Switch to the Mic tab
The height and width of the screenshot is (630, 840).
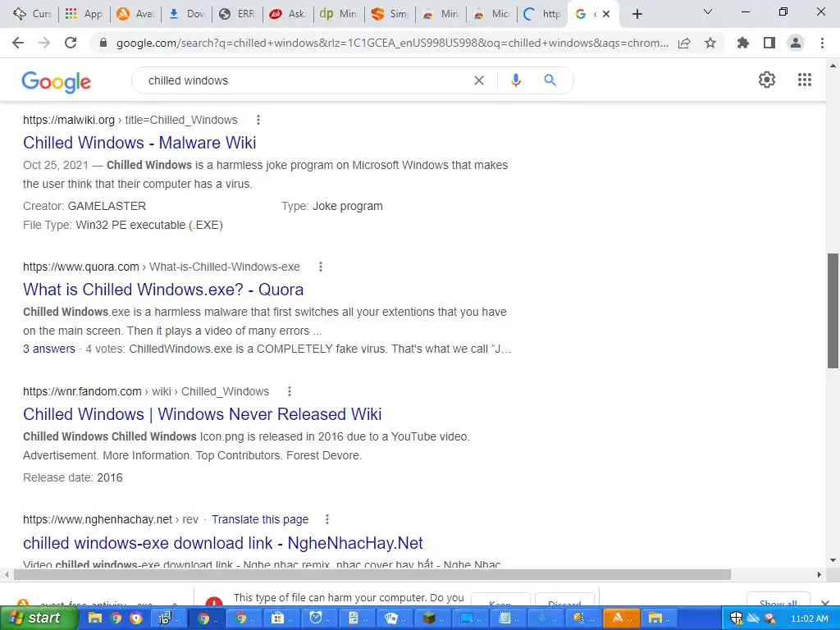coord(492,14)
